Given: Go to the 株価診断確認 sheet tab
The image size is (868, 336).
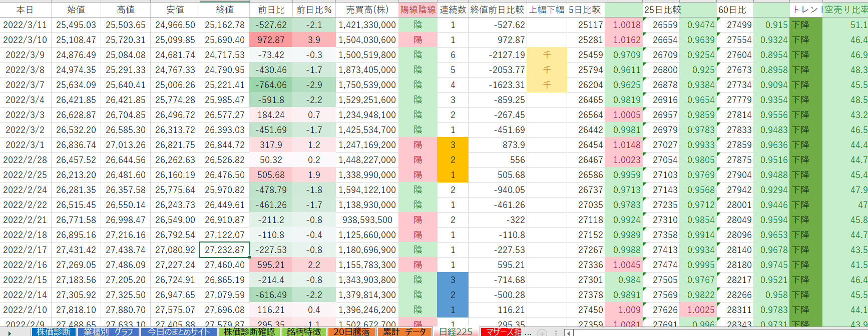Looking at the screenshot, I should (249, 331).
